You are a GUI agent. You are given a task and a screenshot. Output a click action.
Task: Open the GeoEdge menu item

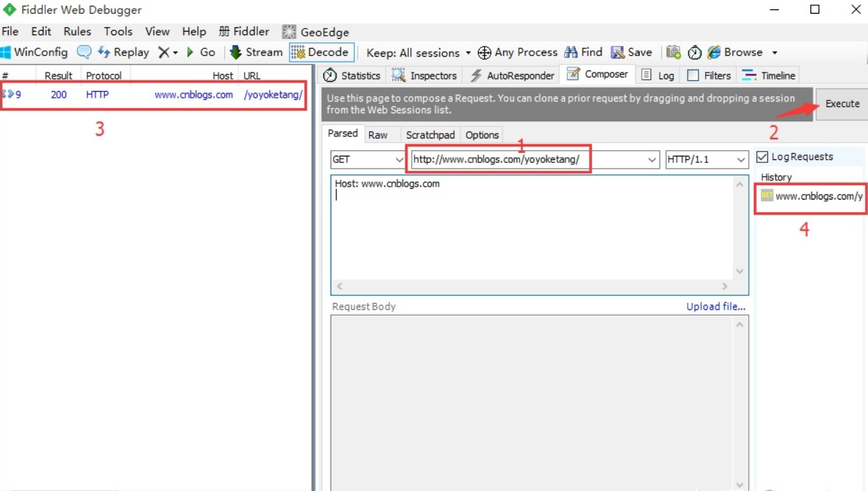[x=315, y=32]
